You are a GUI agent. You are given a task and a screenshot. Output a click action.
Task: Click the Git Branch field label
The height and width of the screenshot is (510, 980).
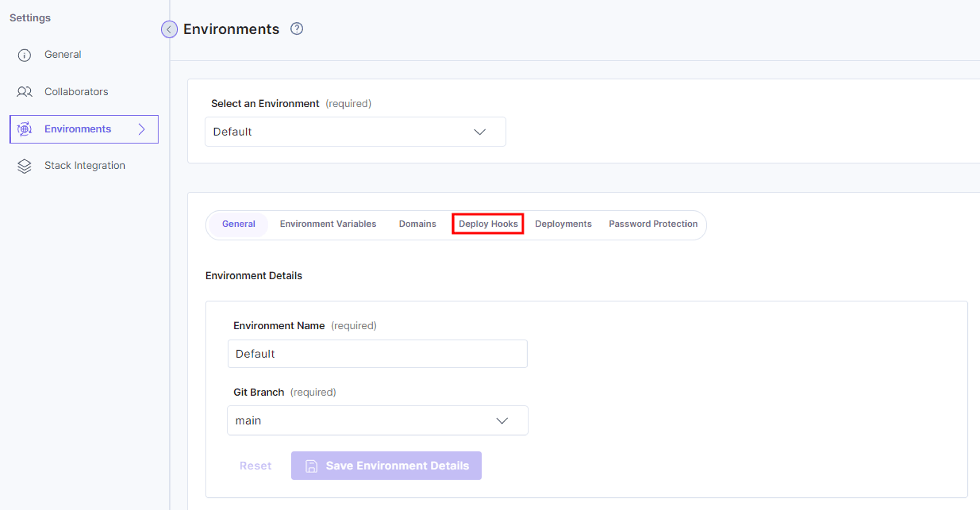[259, 392]
